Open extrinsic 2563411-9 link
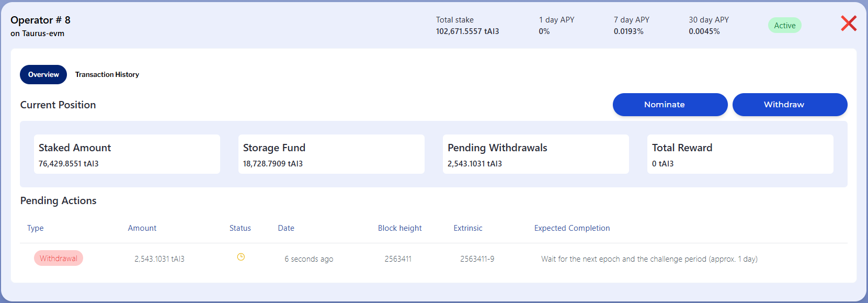 pos(477,259)
